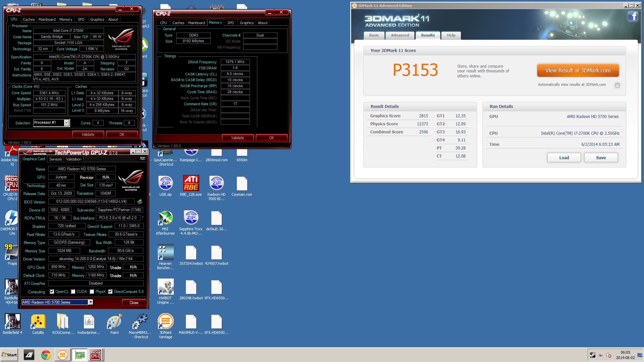Open the ROGConnect folder icon

63,324
